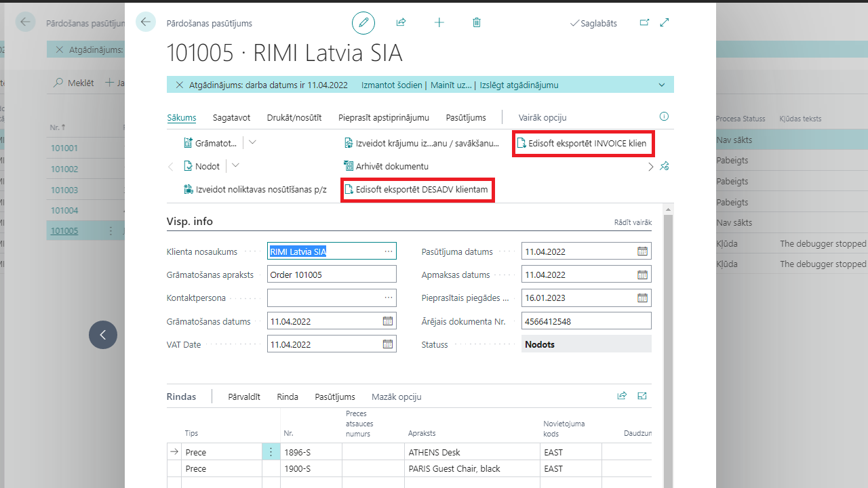Click Rādīt vairāk link

click(633, 222)
